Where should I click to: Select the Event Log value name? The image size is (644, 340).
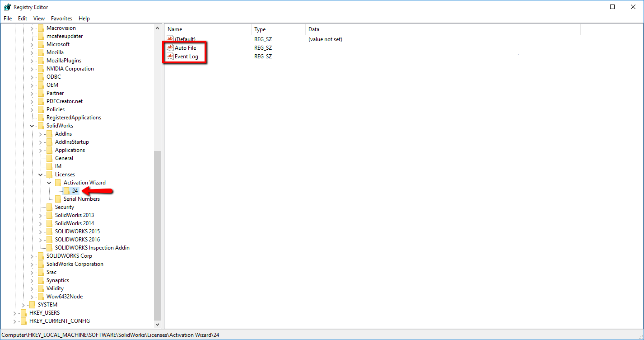[x=187, y=57]
